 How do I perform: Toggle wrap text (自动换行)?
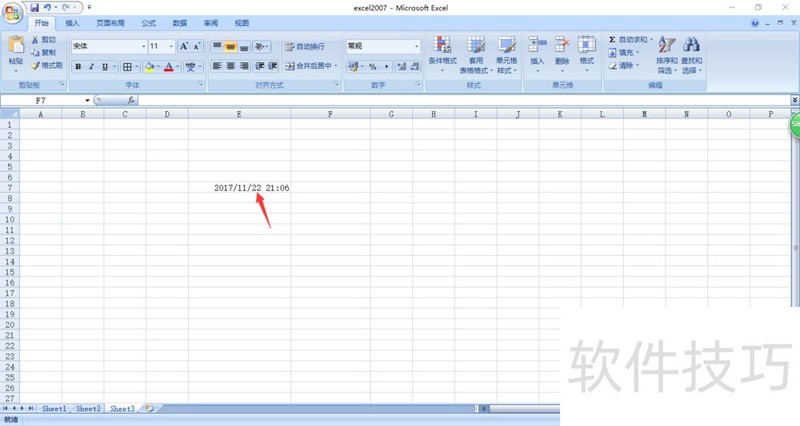click(x=305, y=46)
